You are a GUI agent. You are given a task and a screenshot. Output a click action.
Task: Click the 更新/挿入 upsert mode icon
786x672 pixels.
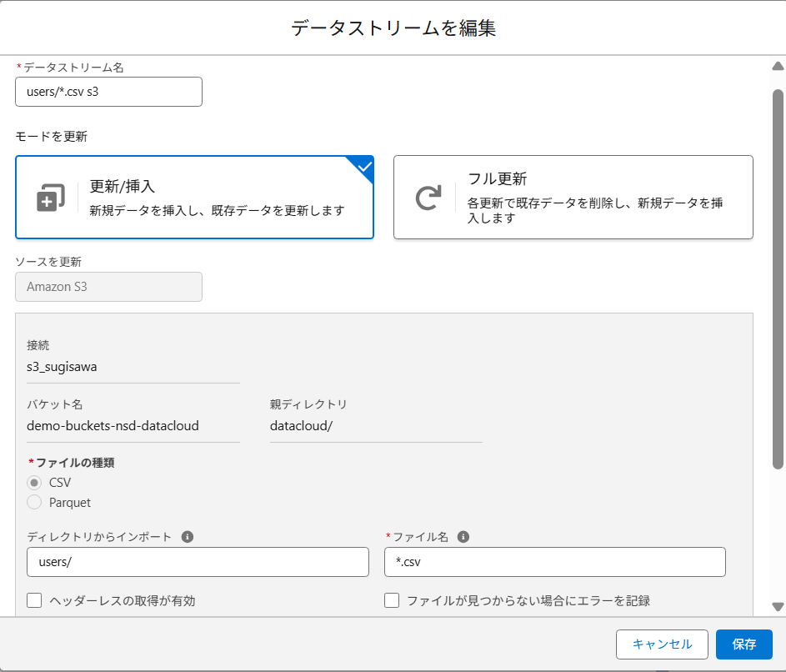[51, 198]
